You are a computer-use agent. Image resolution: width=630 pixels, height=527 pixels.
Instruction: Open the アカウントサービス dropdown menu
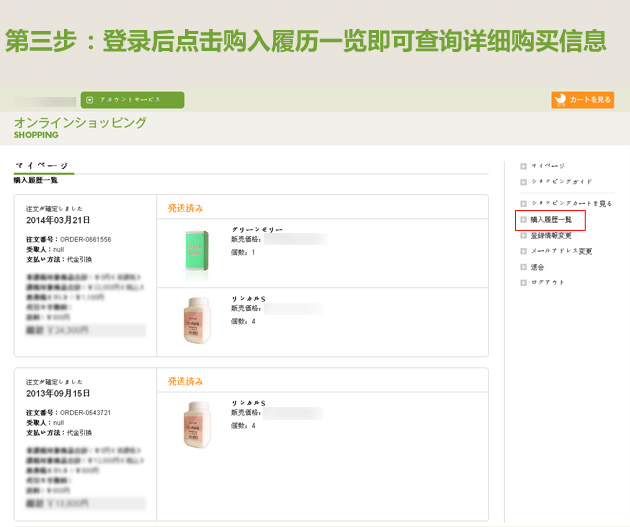[132, 100]
